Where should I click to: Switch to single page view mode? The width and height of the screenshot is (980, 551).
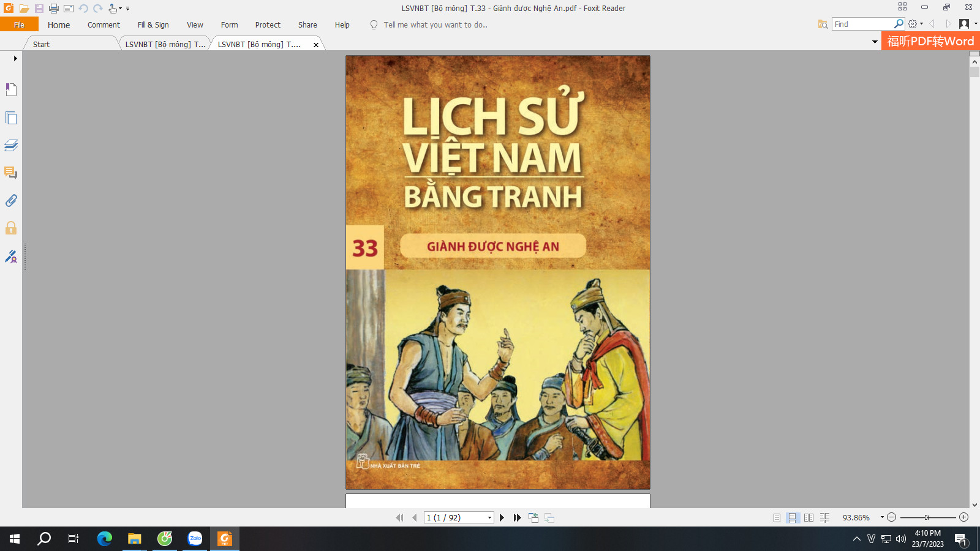tap(777, 518)
